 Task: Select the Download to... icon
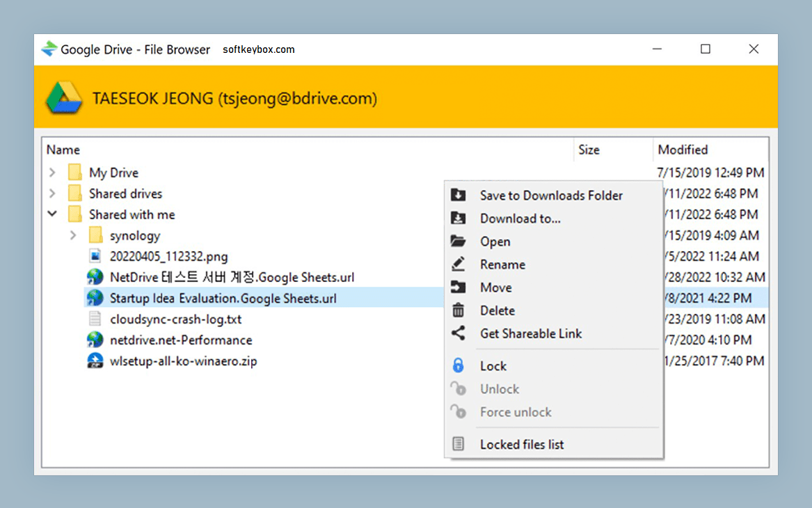[x=459, y=219]
